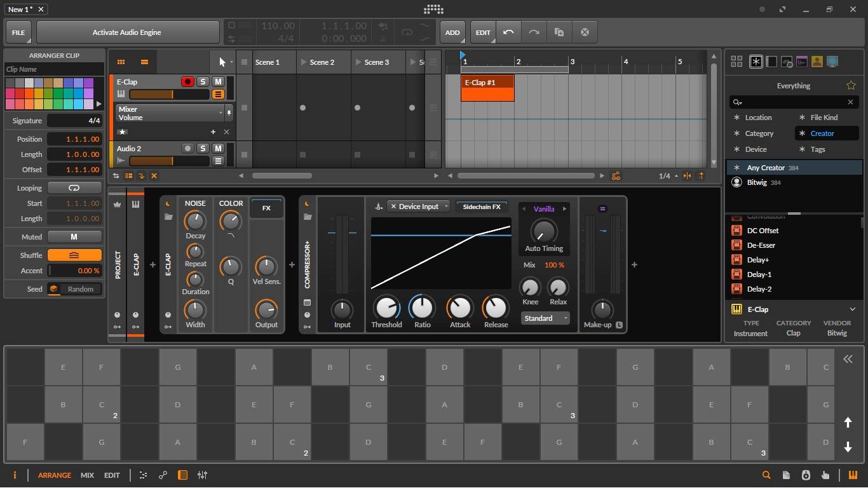Shift keyboard octave down arrow
Screen dimensions: 868x488
click(848, 447)
